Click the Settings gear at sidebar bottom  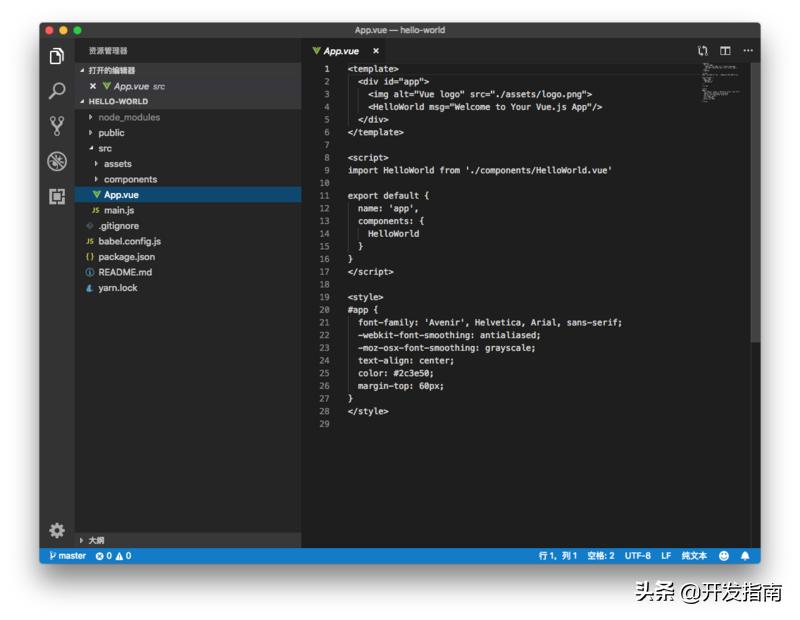click(x=57, y=531)
